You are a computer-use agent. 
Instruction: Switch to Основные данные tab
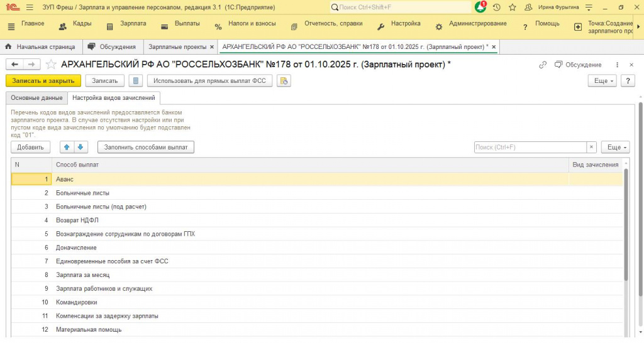[x=36, y=97]
